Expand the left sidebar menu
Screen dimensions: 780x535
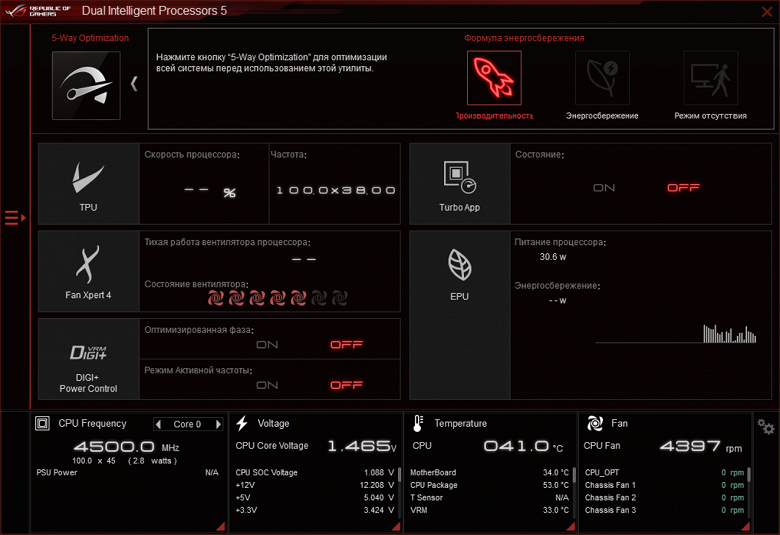15,217
